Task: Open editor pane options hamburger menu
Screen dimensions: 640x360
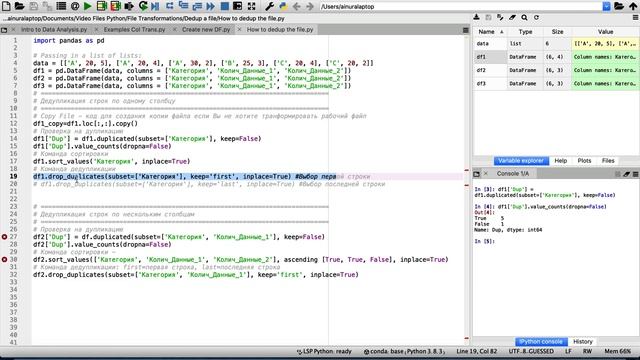Action: click(465, 30)
